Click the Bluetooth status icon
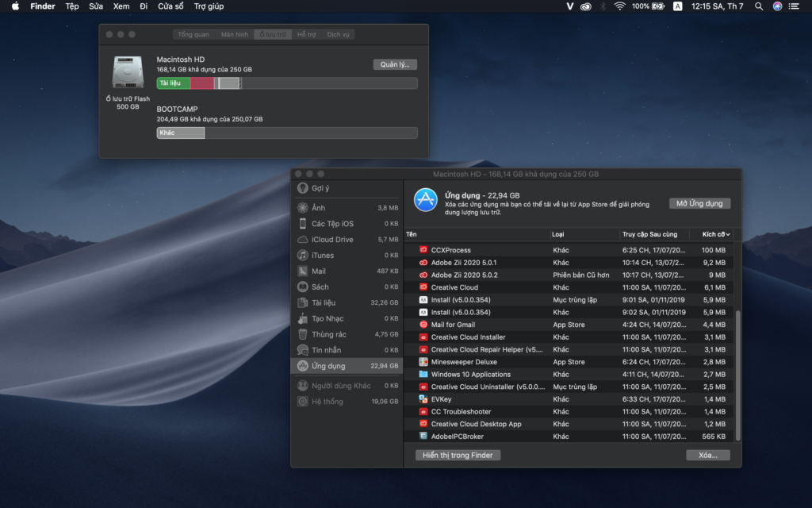The width and height of the screenshot is (812, 508). pos(603,6)
